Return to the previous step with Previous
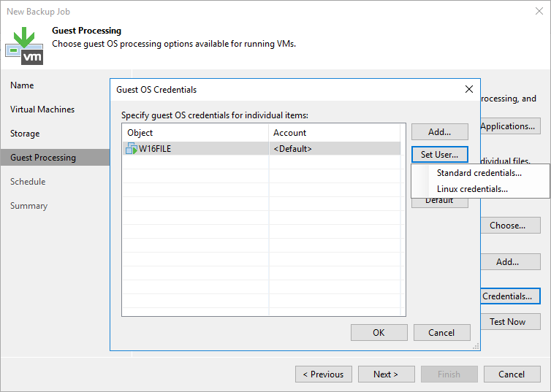This screenshot has height=392, width=551. 323,374
